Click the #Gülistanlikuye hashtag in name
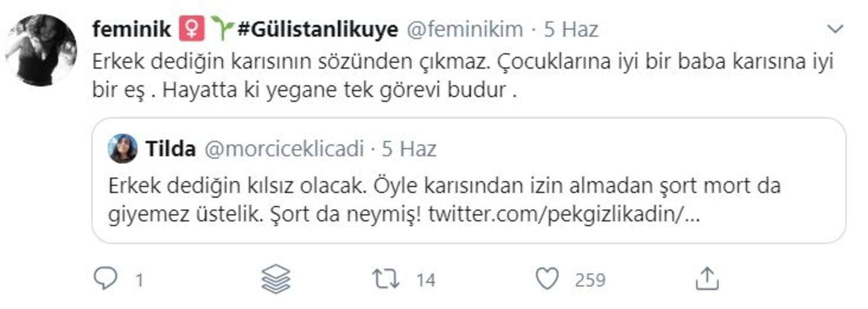 [318, 29]
